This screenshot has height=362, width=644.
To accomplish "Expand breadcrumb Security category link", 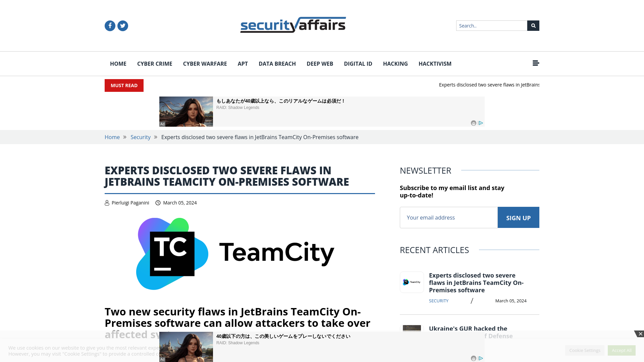I will (141, 137).
